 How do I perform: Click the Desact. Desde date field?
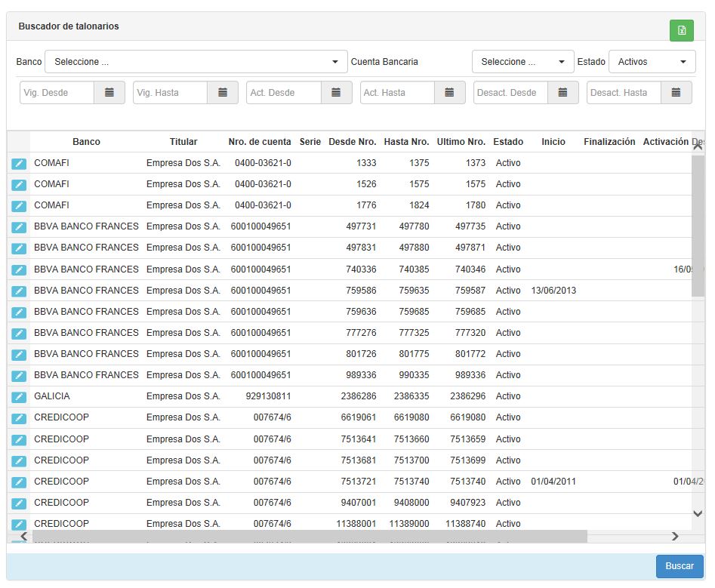510,93
